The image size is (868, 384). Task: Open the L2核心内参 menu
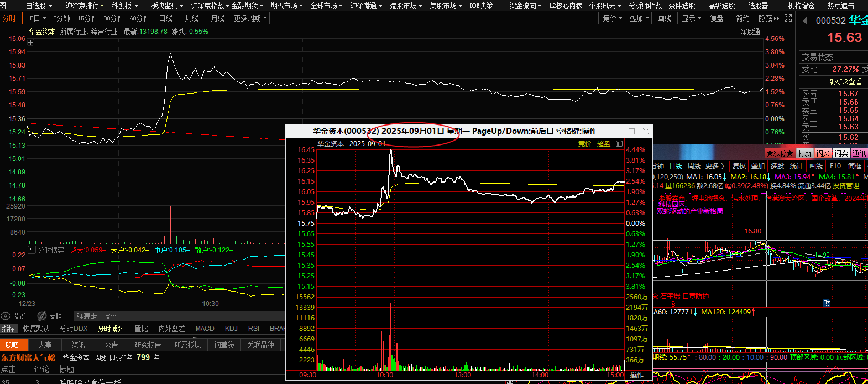click(566, 6)
